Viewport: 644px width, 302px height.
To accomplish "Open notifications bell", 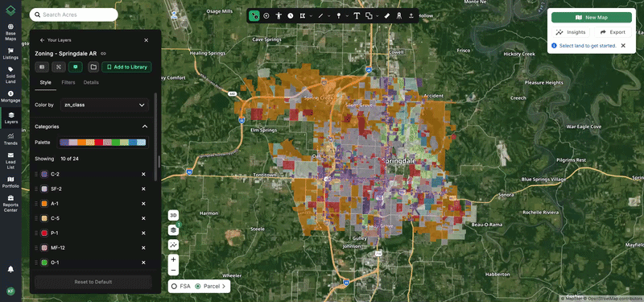I will click(x=10, y=269).
